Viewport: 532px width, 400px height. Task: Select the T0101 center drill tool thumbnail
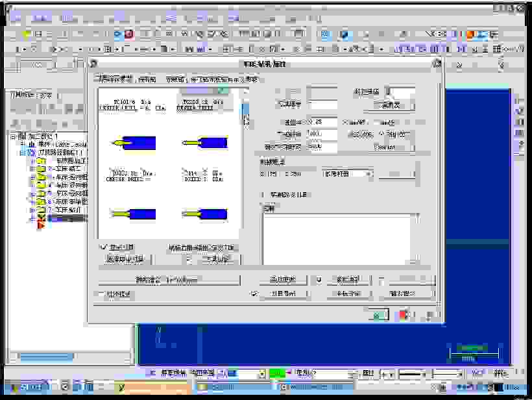tap(134, 143)
